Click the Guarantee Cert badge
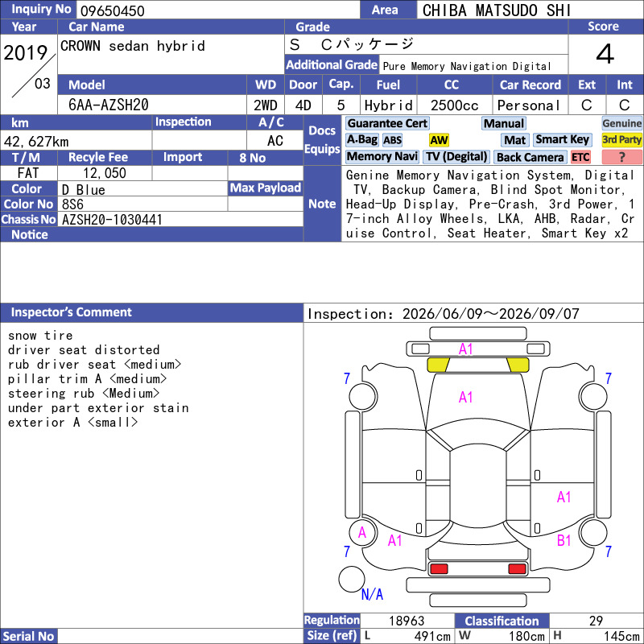This screenshot has height=644, width=644. point(387,123)
